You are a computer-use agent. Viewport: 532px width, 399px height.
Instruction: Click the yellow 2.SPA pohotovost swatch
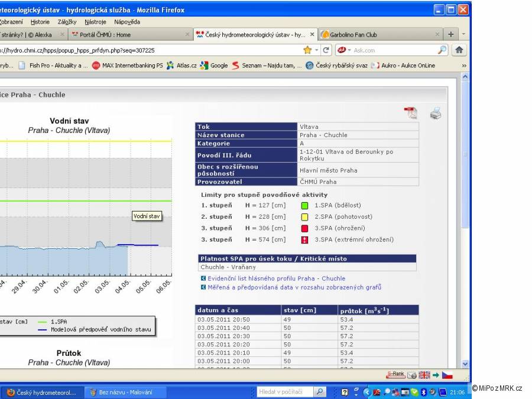(x=304, y=217)
